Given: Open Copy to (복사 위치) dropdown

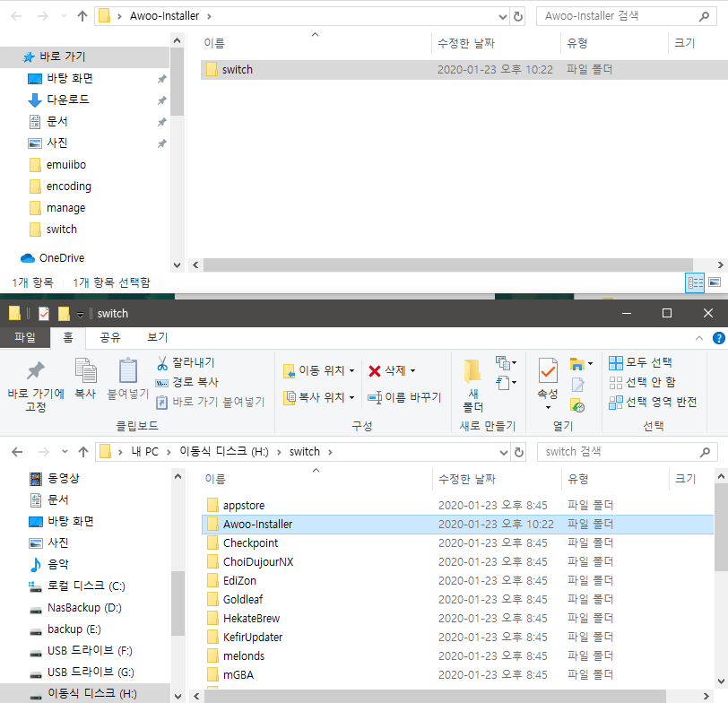Looking at the screenshot, I should (x=319, y=397).
